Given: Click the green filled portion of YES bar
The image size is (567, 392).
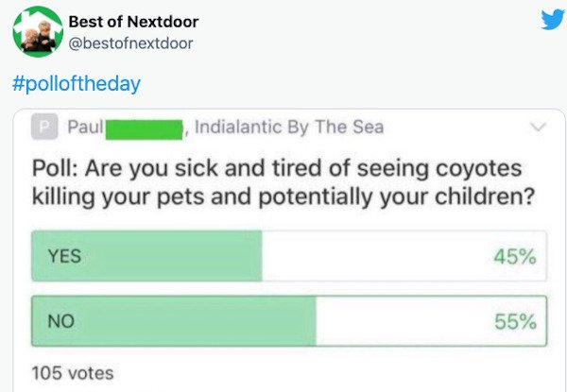Looking at the screenshot, I should [x=146, y=256].
